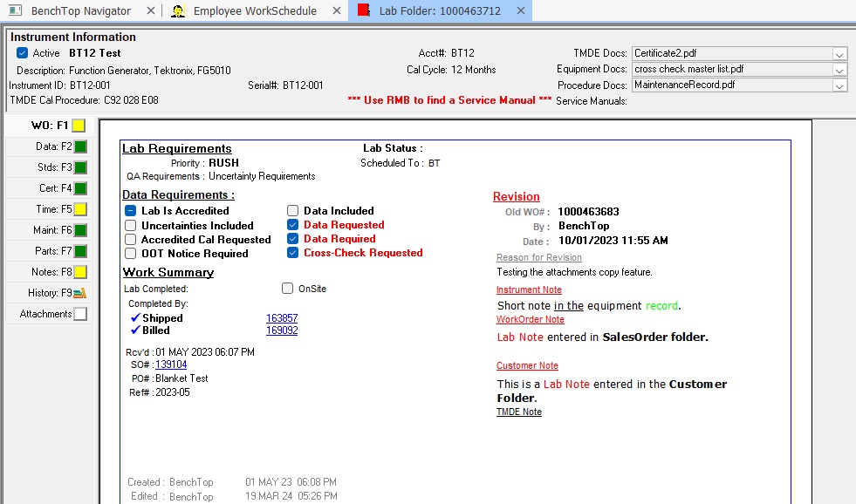Close the Lab Folder tab
Image resolution: width=856 pixels, height=504 pixels.
(521, 11)
